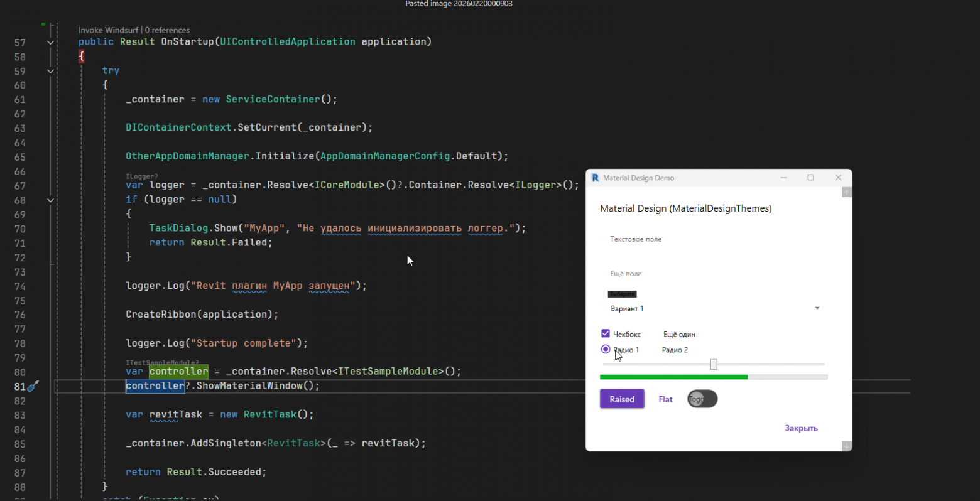Open quick actions screwdriver icon at line 81
This screenshot has width=980, height=501.
pos(33,386)
